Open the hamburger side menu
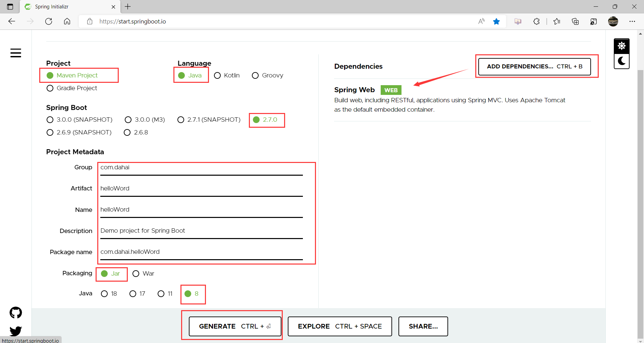Viewport: 644px width, 343px height. pos(16,53)
